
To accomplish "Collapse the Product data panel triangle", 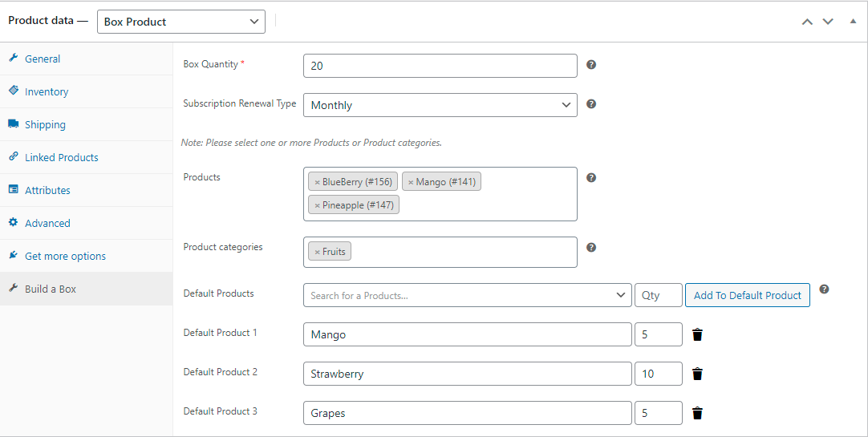I will click(x=853, y=22).
